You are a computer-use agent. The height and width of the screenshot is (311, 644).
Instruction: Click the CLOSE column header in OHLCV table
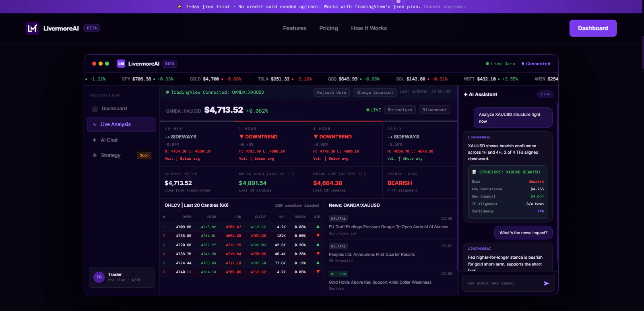260,217
